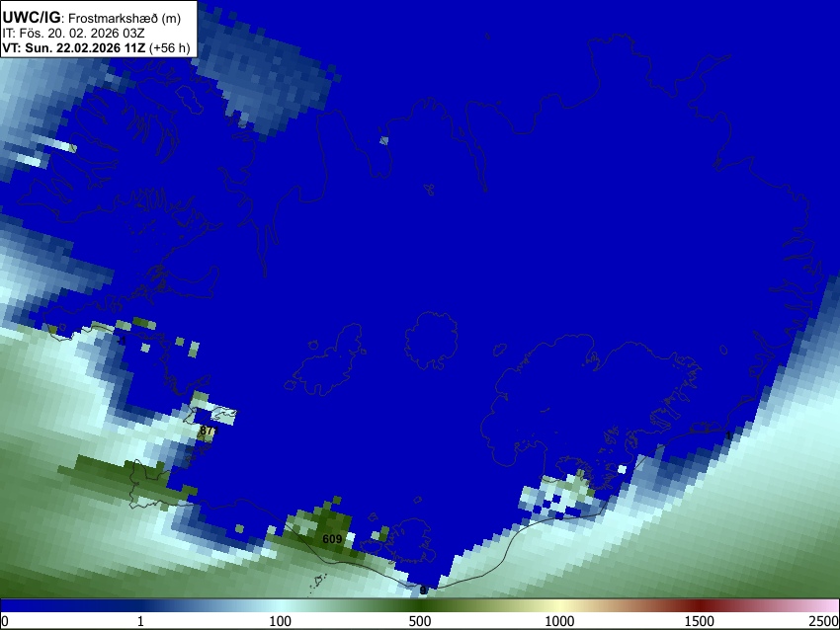
Task: Click the '871' value label on the map
Action: [x=209, y=431]
